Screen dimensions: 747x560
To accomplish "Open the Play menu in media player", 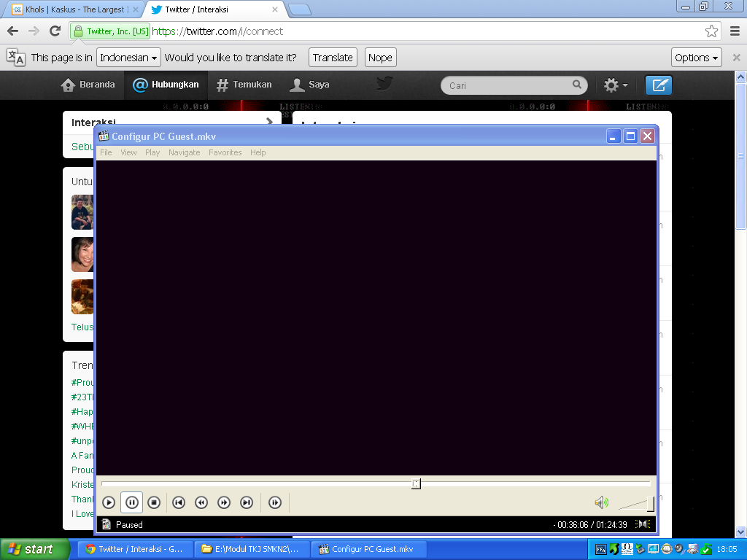I will [152, 152].
